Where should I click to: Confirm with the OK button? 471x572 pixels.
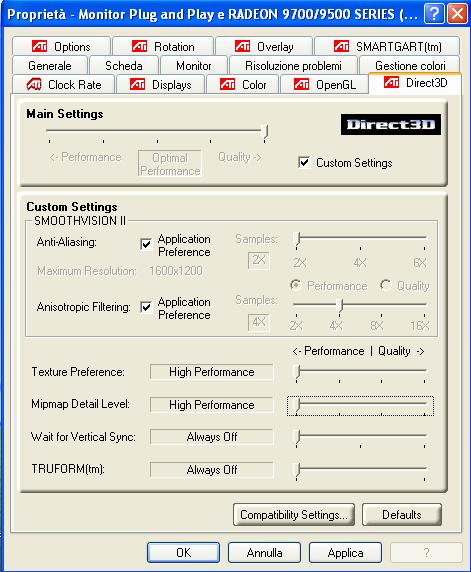point(184,553)
